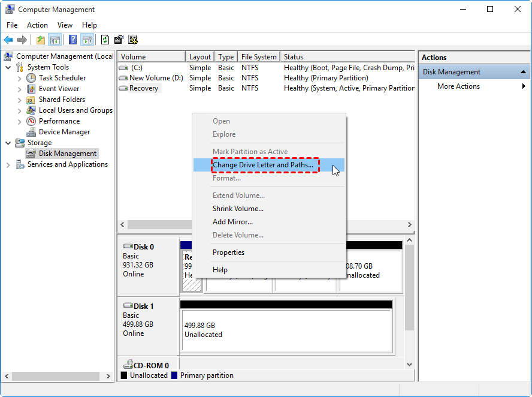The image size is (532, 397).
Task: Click the Back arrow toolbar icon
Action: (8, 40)
